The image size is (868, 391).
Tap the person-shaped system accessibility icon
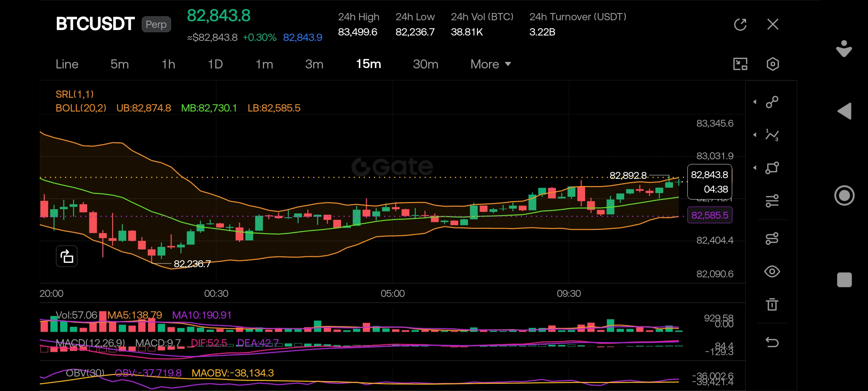[844, 49]
